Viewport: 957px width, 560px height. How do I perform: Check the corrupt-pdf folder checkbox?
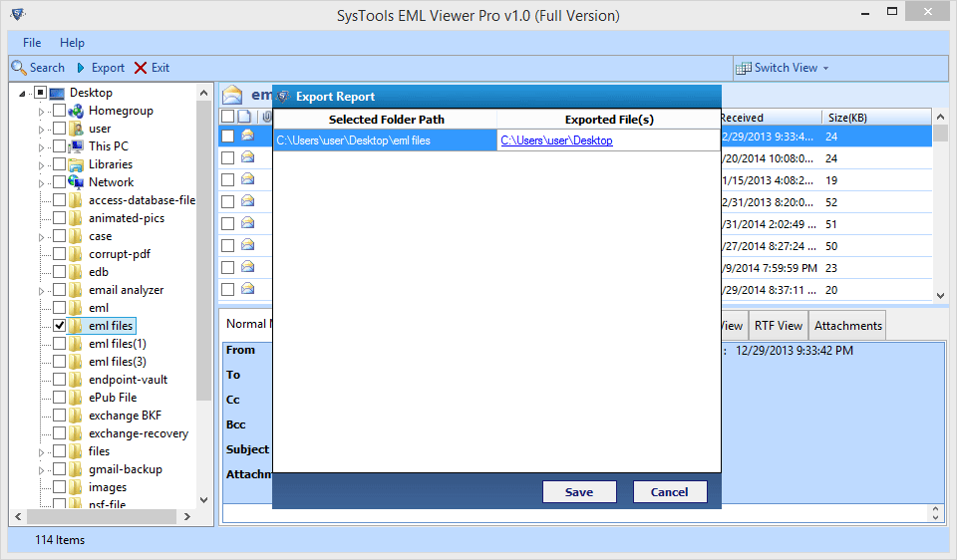[x=59, y=254]
